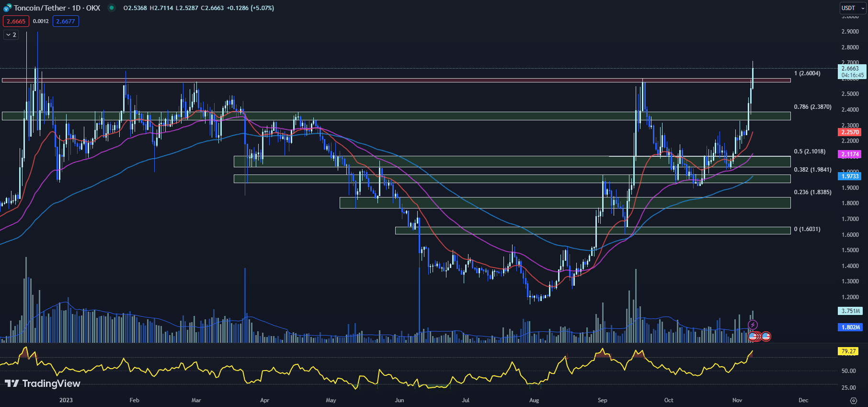Click the rightmost US flag economic event

pos(766,337)
